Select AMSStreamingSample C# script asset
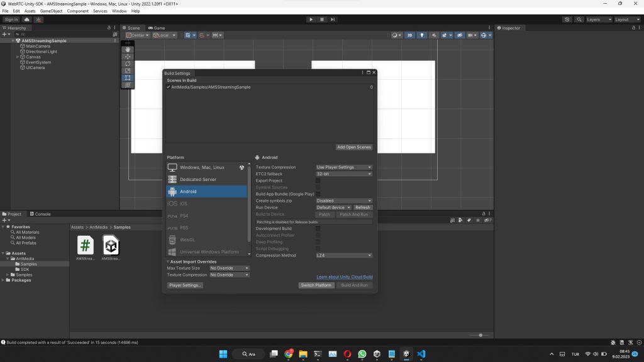Screen dimensions: 644x362 coord(85,248)
